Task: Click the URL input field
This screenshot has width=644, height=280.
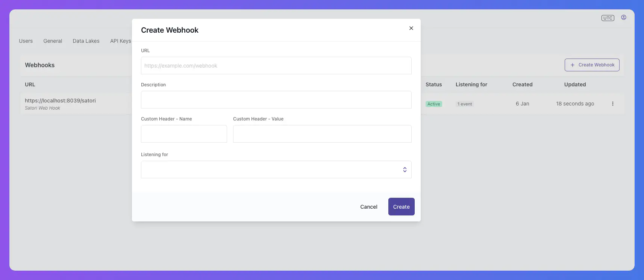Action: pos(276,66)
